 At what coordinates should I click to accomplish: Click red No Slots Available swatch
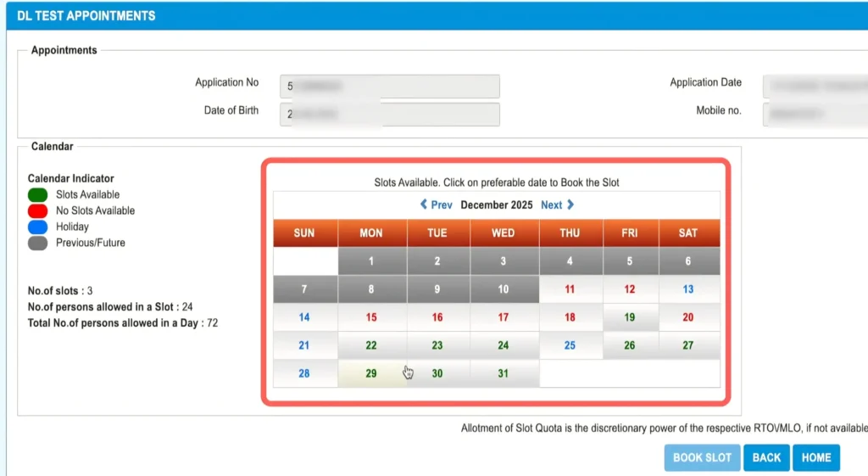38,211
